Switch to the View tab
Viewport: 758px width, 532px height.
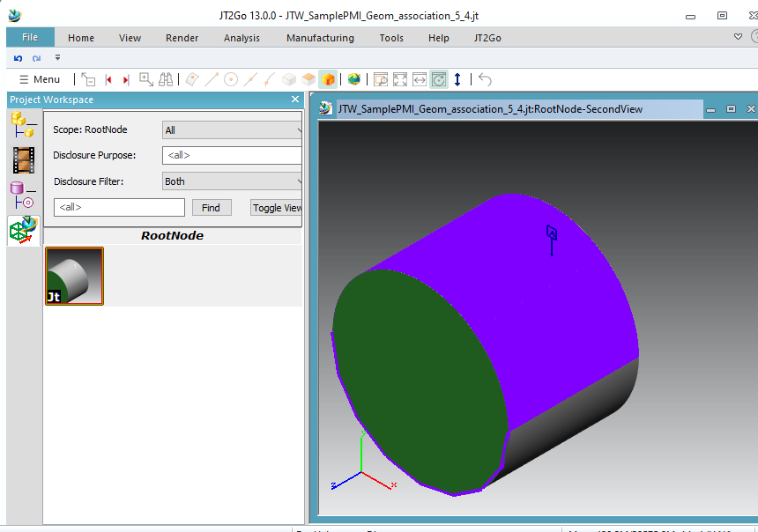click(130, 38)
